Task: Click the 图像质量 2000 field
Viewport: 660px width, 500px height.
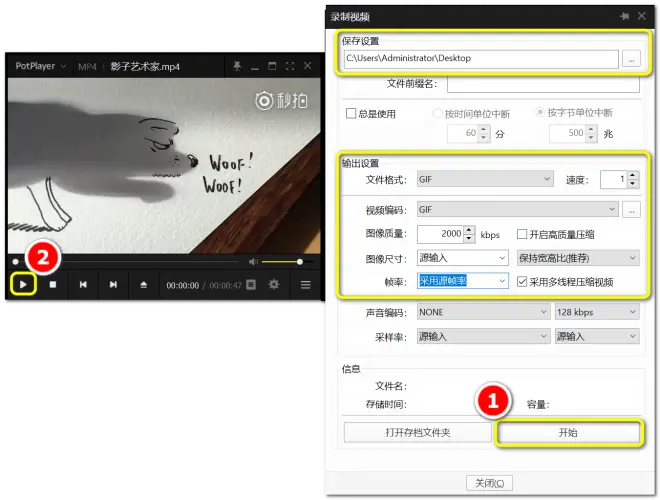Action: click(440, 234)
